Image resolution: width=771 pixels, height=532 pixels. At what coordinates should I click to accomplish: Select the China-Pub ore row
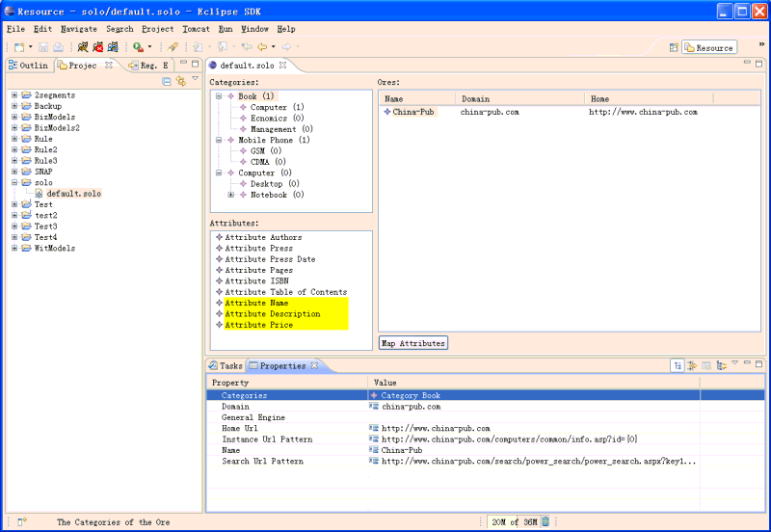click(x=413, y=112)
